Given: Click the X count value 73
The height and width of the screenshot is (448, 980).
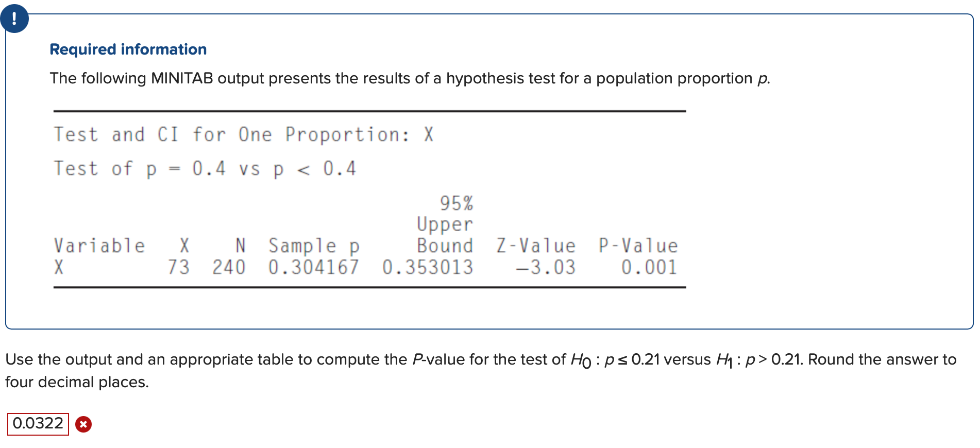Looking at the screenshot, I should click(x=178, y=266).
